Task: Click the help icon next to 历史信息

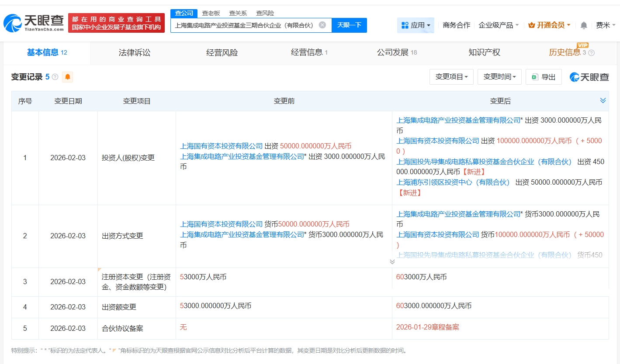Action: coord(592,53)
